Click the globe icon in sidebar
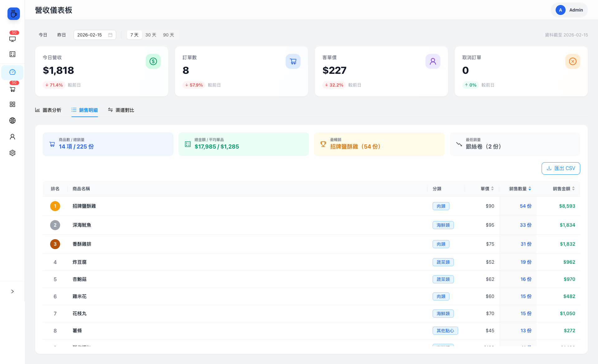Screen dimensions: 598x364 coord(12,121)
